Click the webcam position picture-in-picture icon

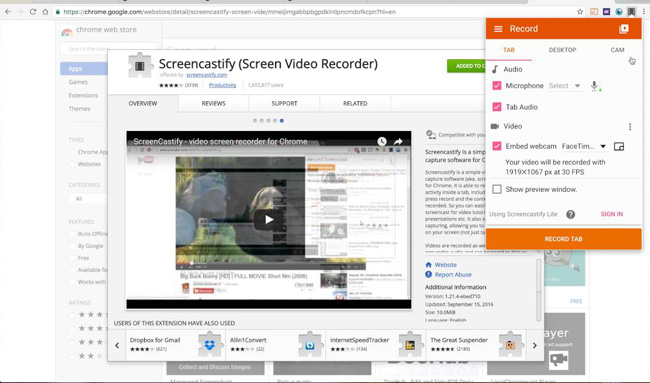click(619, 146)
